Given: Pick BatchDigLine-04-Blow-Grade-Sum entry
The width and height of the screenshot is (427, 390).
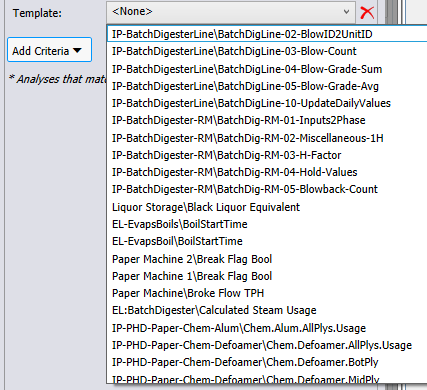Looking at the screenshot, I should [267, 69].
